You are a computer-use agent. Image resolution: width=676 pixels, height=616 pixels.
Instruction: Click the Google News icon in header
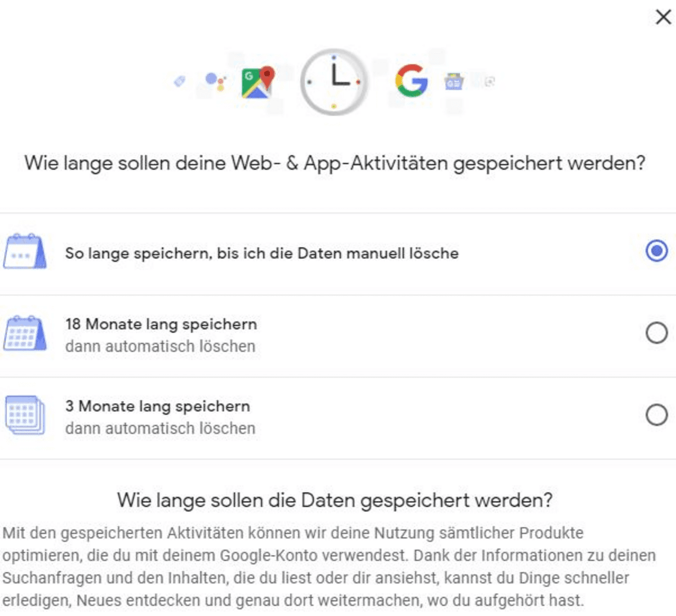(x=453, y=82)
